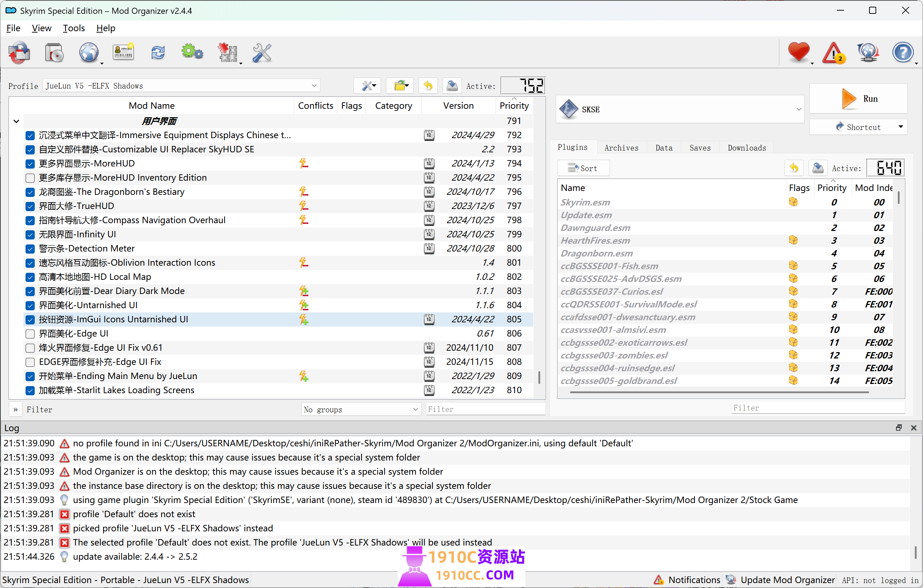Open the Shortcut dropdown arrow
This screenshot has height=588, width=923.
(x=901, y=127)
